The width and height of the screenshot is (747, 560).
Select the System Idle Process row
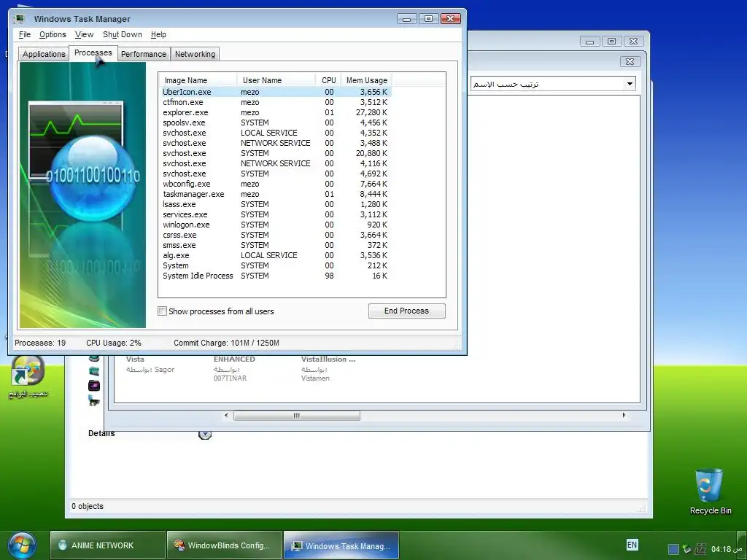[275, 276]
